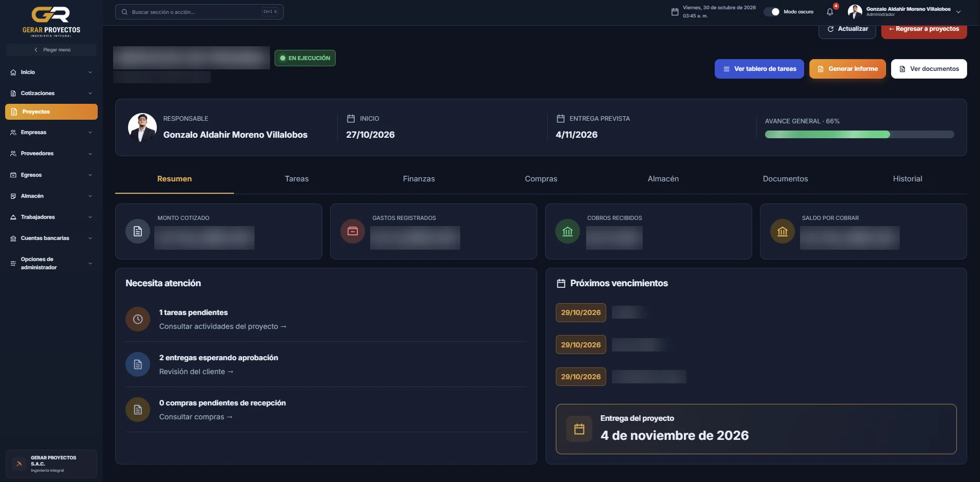Image resolution: width=980 pixels, height=482 pixels.
Task: Click the Generar informe button
Action: click(x=847, y=69)
